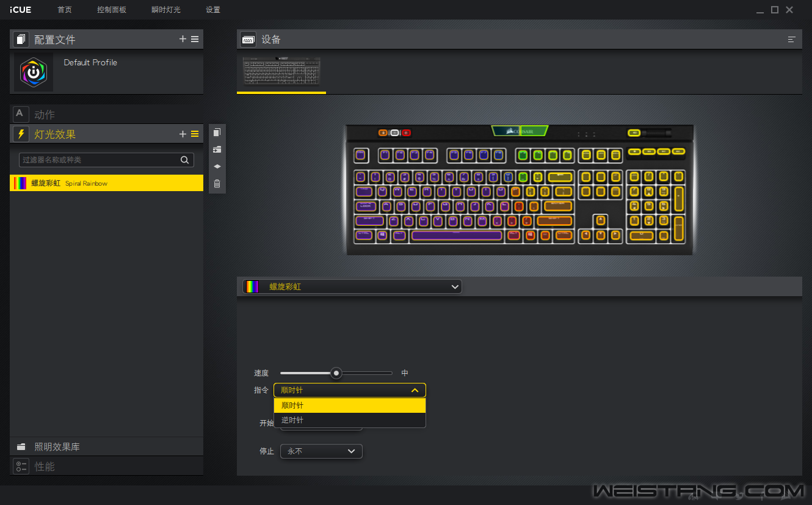The width and height of the screenshot is (812, 505).
Task: Open the 控制面板 menu item
Action: click(x=111, y=10)
